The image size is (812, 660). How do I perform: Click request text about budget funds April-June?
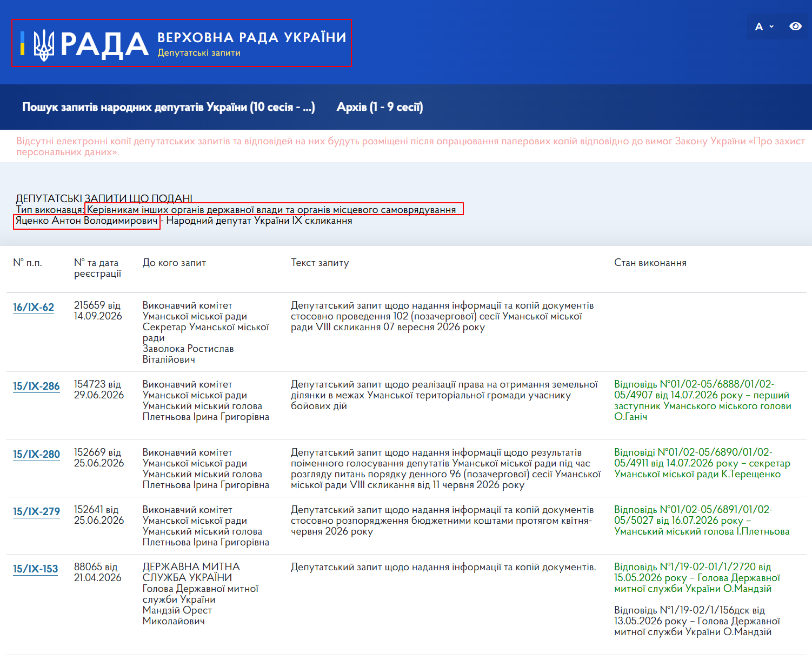[x=442, y=521]
